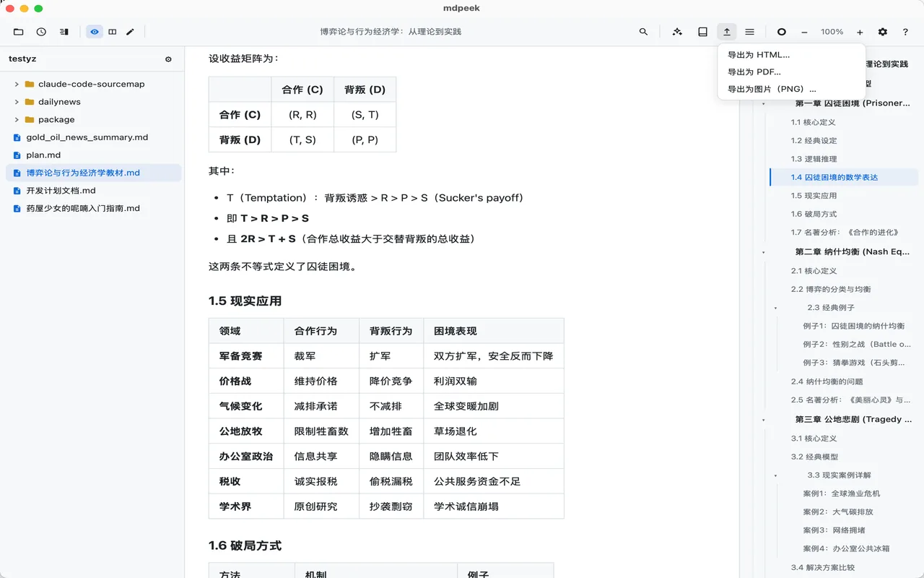Click the export upload icon

pos(727,32)
